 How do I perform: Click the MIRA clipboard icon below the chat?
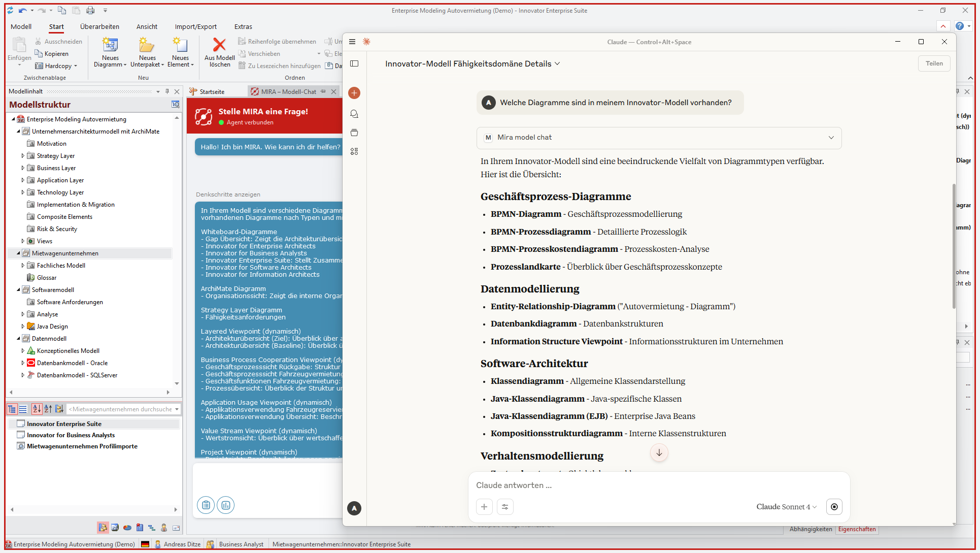pyautogui.click(x=206, y=505)
